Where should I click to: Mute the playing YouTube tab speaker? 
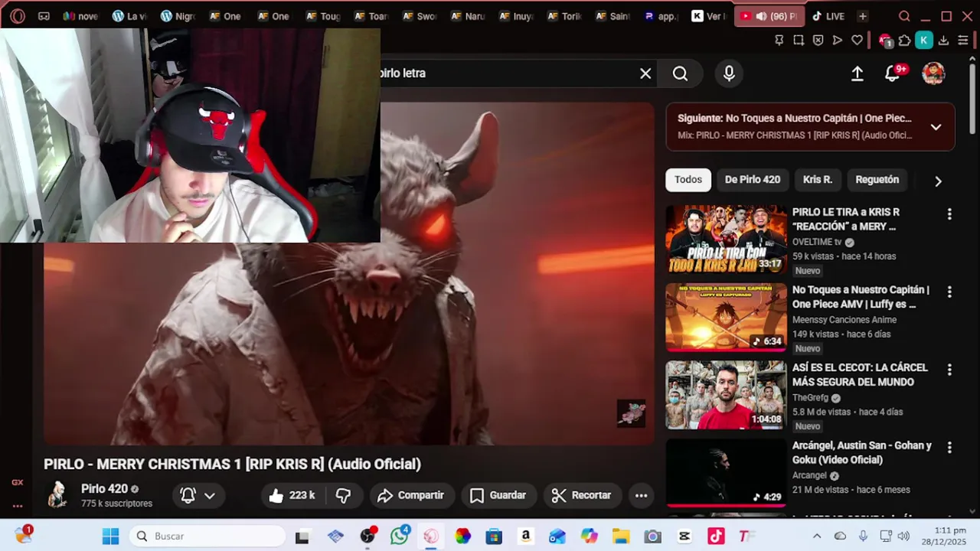pyautogui.click(x=761, y=16)
